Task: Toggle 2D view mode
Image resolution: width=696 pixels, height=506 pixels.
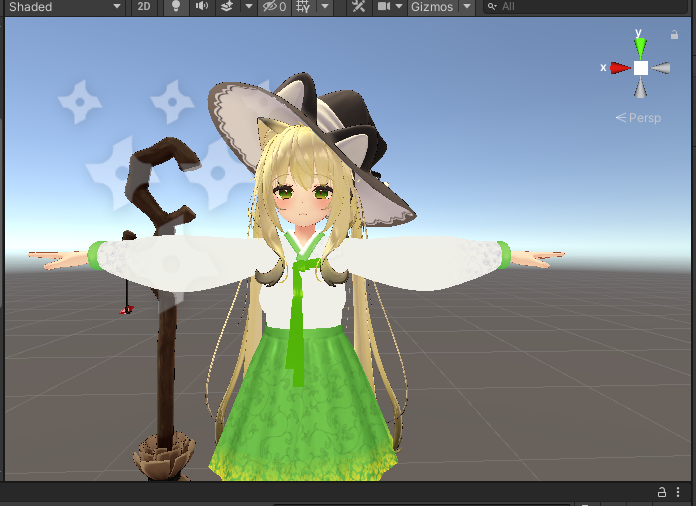Action: coord(143,7)
